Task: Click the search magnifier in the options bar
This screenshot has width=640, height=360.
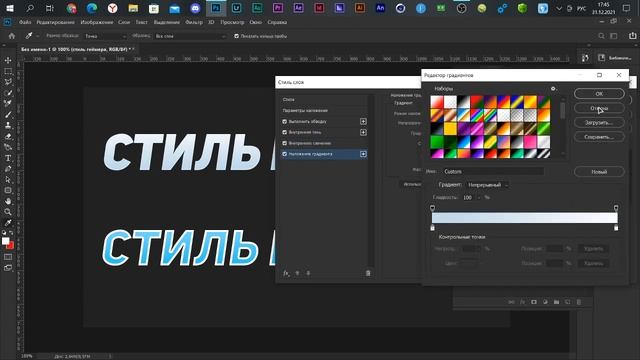Action: 601,36
